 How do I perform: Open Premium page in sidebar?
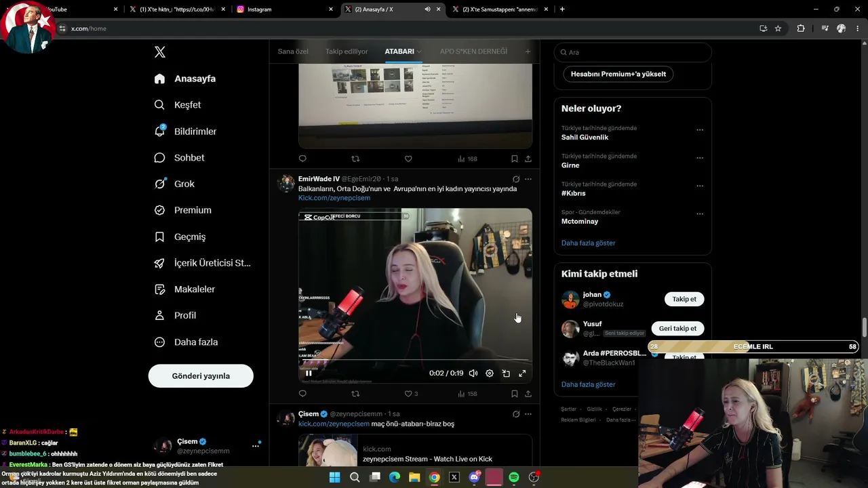point(182,210)
